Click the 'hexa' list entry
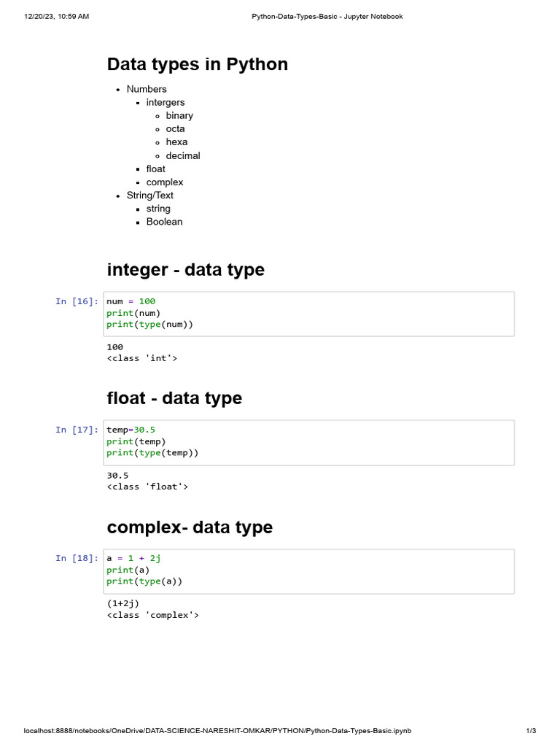560x747 pixels. [x=176, y=142]
